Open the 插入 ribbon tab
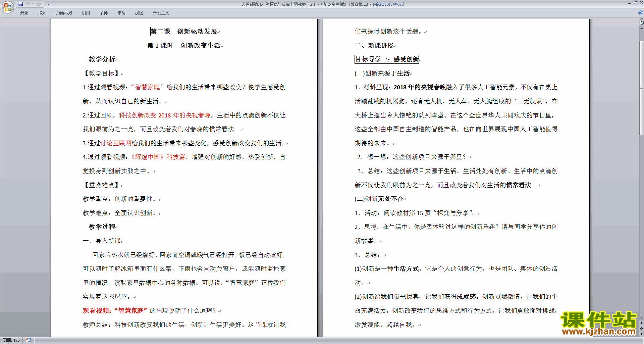 pyautogui.click(x=42, y=13)
